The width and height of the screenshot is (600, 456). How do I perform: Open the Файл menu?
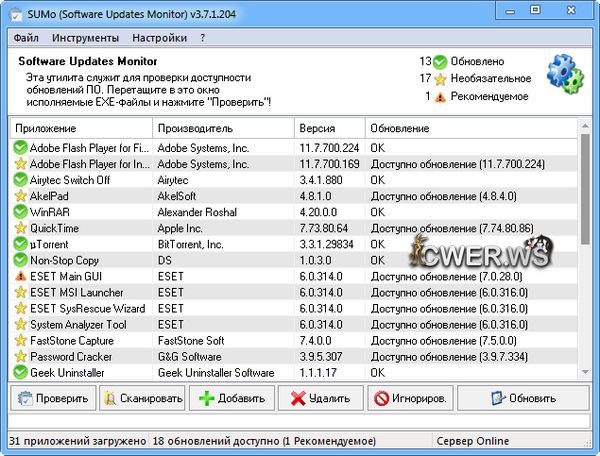[27, 38]
